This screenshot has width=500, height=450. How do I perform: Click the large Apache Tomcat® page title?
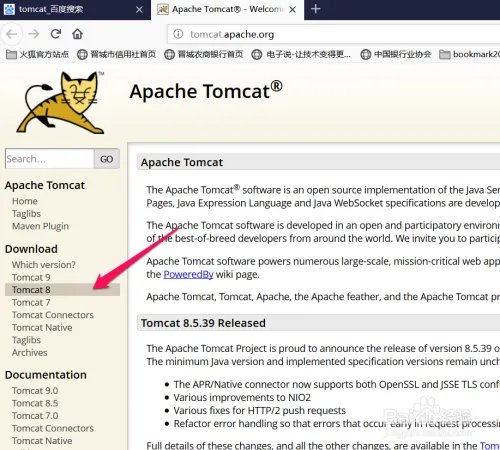(206, 91)
